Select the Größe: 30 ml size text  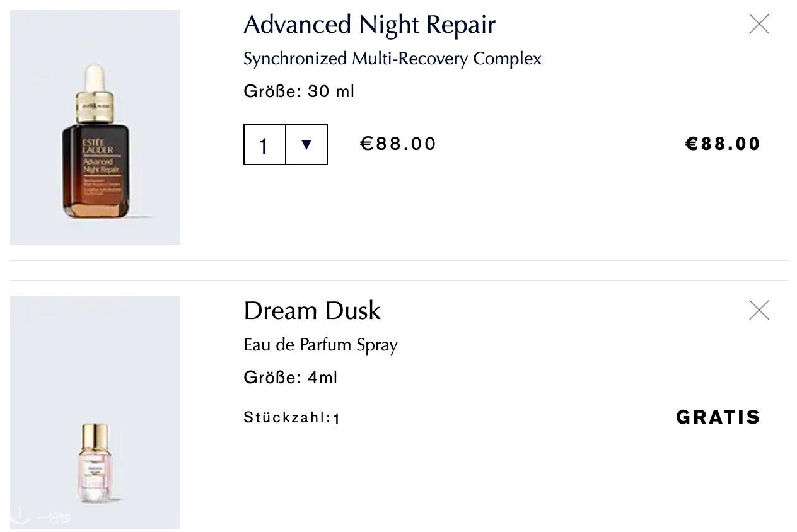coord(299,91)
